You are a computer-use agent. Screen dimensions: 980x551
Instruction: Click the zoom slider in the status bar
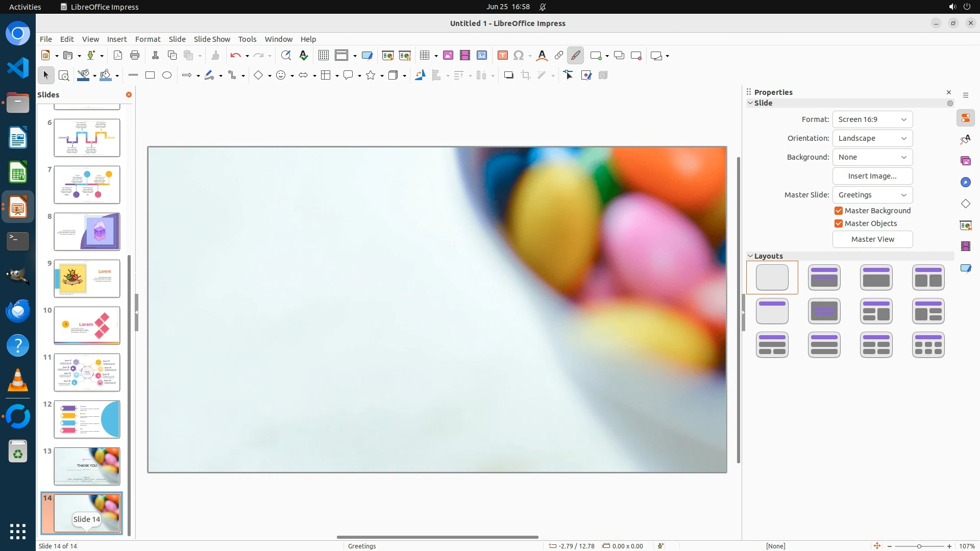tap(919, 546)
